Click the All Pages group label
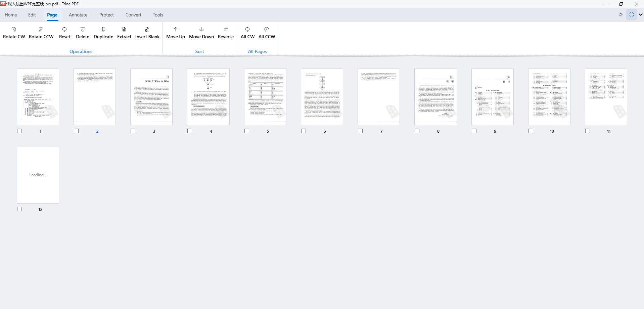The width and height of the screenshot is (644, 309). click(x=257, y=51)
